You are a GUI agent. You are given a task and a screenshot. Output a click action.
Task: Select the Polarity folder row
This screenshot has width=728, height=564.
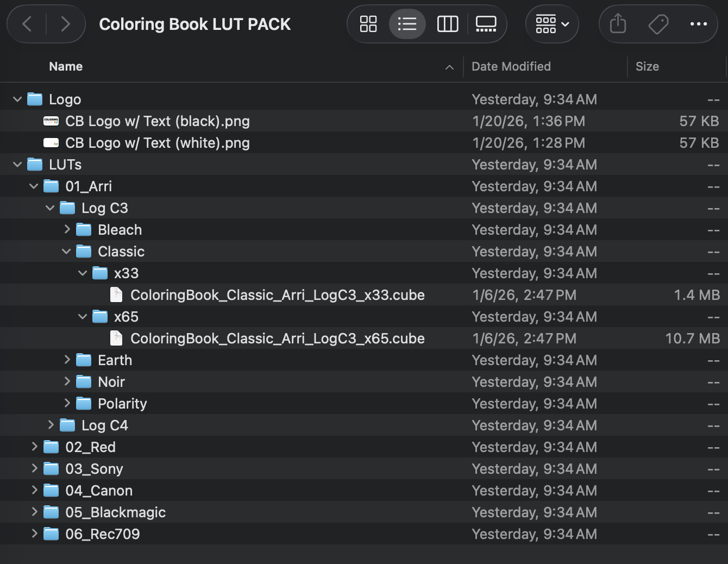pos(122,403)
